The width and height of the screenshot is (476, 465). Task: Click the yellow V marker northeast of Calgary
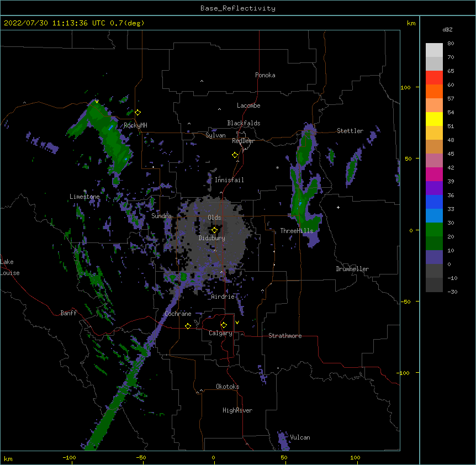[237, 323]
